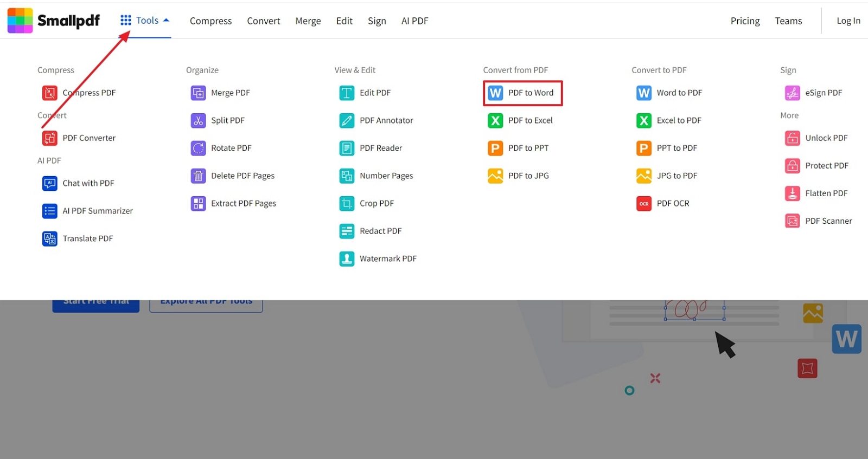
Task: Click the PDF Scanner icon
Action: coord(793,221)
